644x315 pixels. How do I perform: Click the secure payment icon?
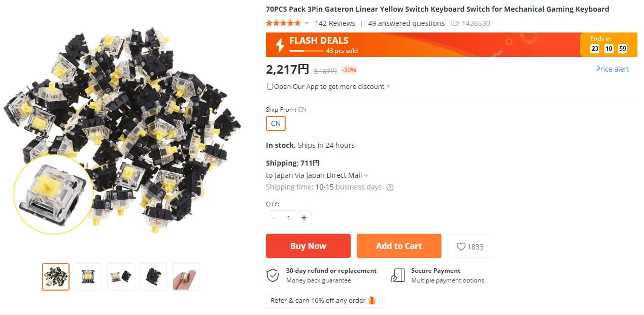point(397,275)
